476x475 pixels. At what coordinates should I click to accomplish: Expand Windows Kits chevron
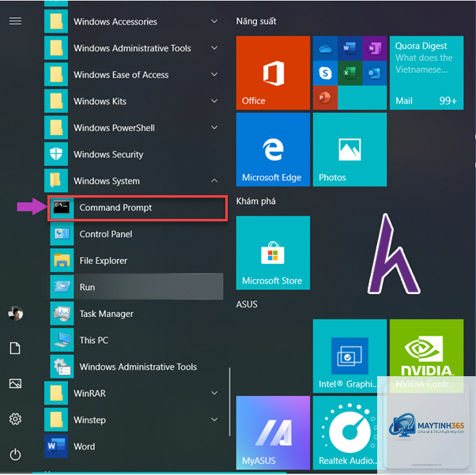pos(214,100)
